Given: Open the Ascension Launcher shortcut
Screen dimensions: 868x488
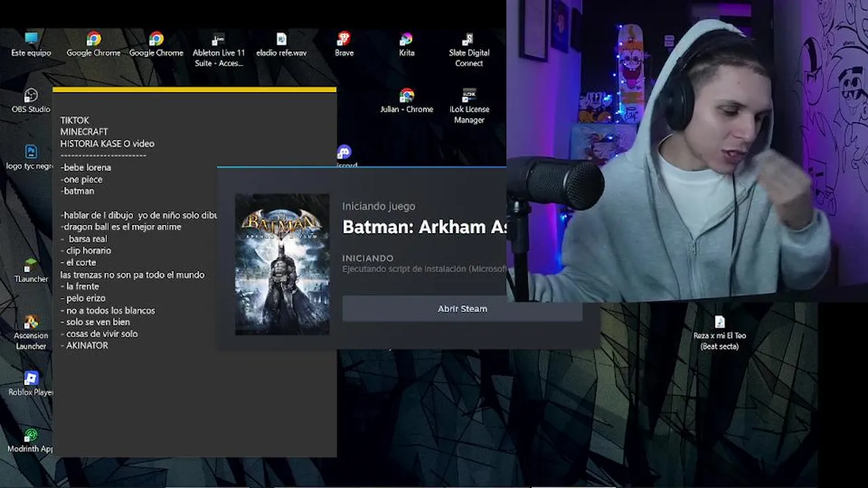Looking at the screenshot, I should pos(31,332).
